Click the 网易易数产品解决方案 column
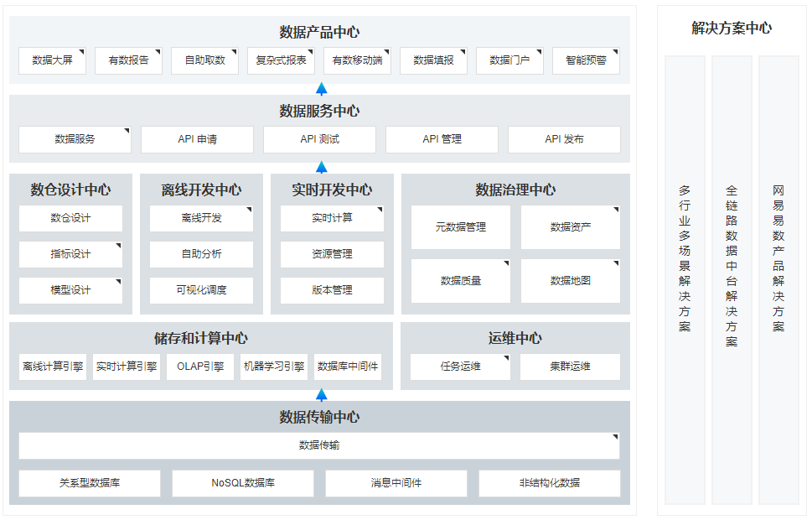The image size is (812, 520). tap(778, 280)
